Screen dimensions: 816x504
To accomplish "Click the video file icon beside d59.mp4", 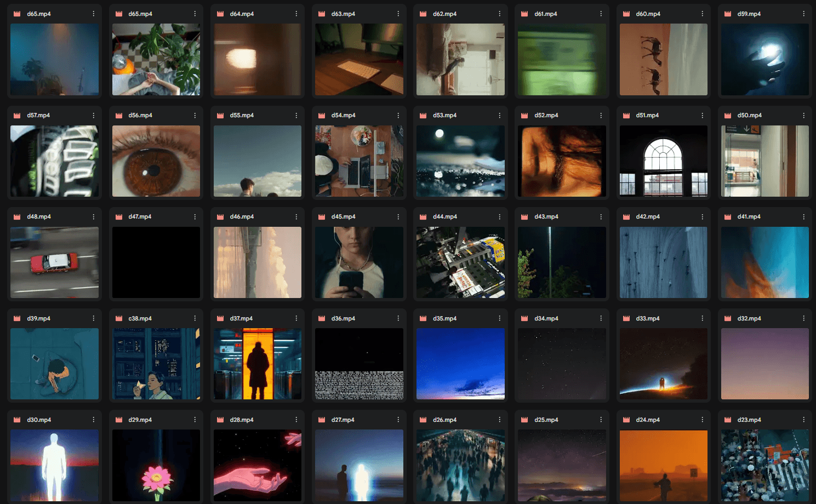I will tap(728, 14).
